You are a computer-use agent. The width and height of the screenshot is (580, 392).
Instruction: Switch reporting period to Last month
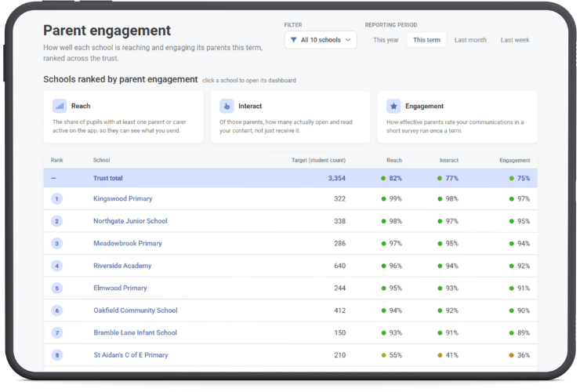470,40
